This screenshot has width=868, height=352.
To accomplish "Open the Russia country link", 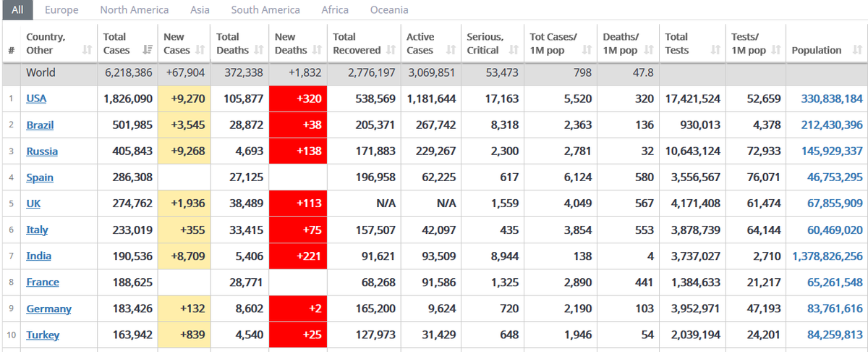I will coord(42,151).
